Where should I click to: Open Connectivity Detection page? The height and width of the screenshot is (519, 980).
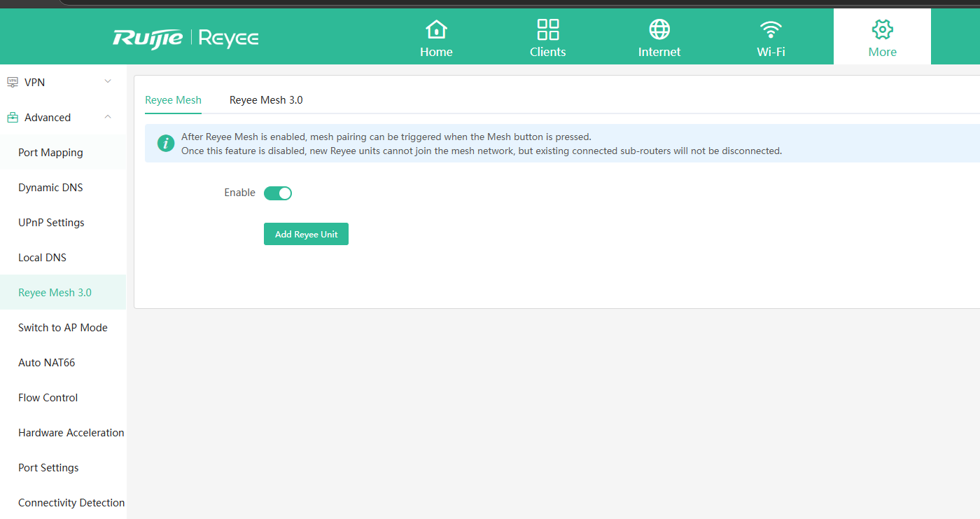[x=63, y=503]
